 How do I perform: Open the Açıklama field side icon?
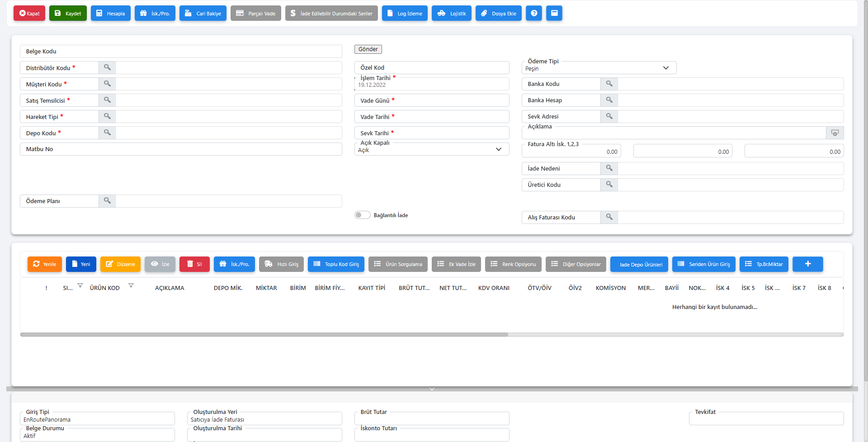(x=835, y=133)
